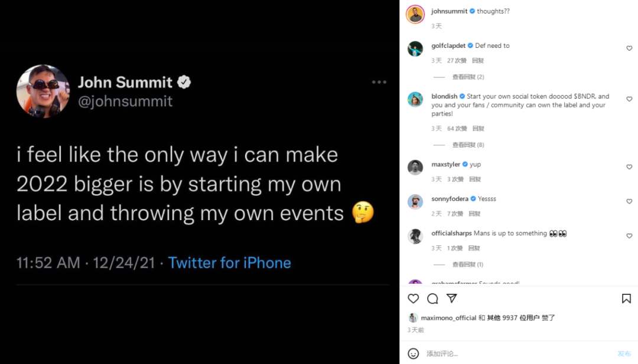638x364 pixels.
Task: Open johnsummit's profile picture in the post header
Action: click(415, 15)
